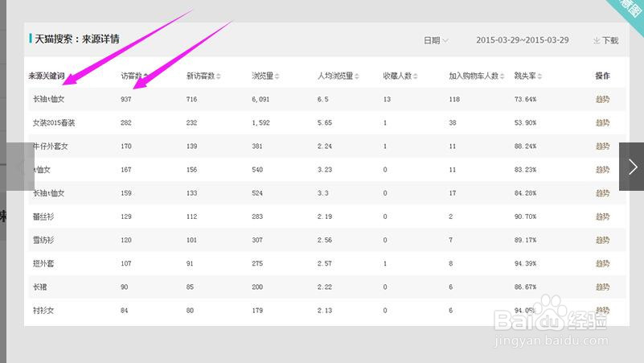Select date range 2015-03-29~2015-03-29
Image resolution: width=644 pixels, height=363 pixels.
click(x=523, y=40)
